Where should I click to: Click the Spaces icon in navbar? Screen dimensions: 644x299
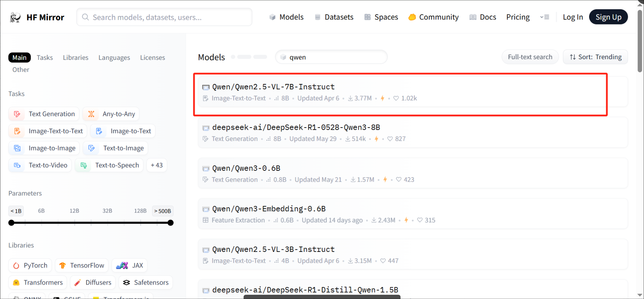click(368, 17)
